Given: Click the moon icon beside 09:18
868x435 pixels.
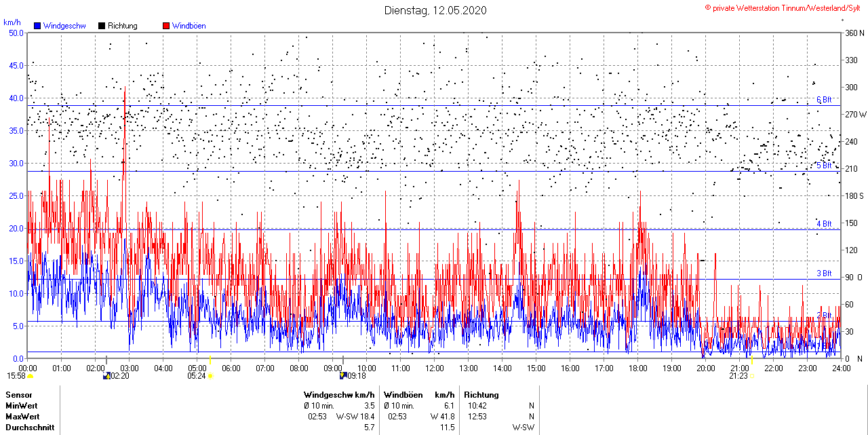Looking at the screenshot, I should click(x=343, y=375).
